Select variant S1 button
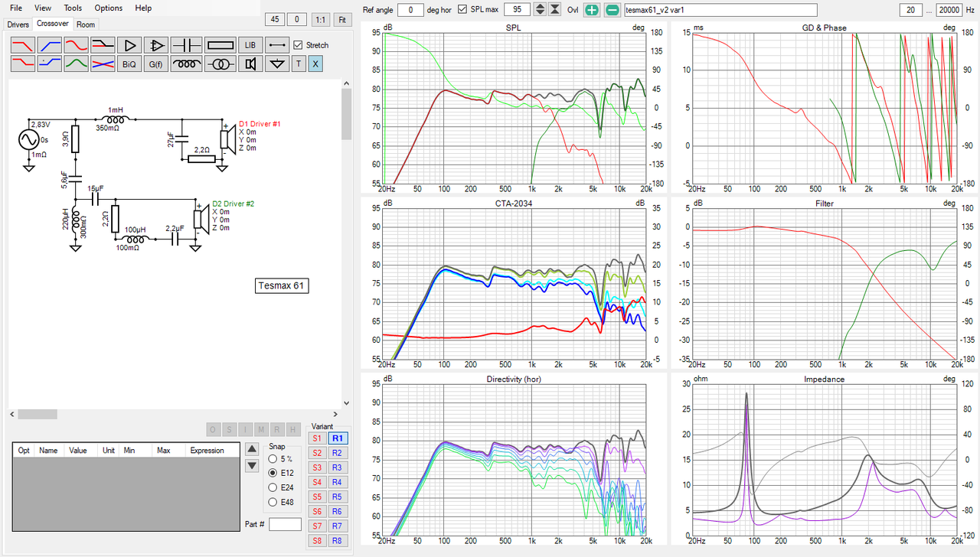The width and height of the screenshot is (980, 557). click(x=317, y=438)
